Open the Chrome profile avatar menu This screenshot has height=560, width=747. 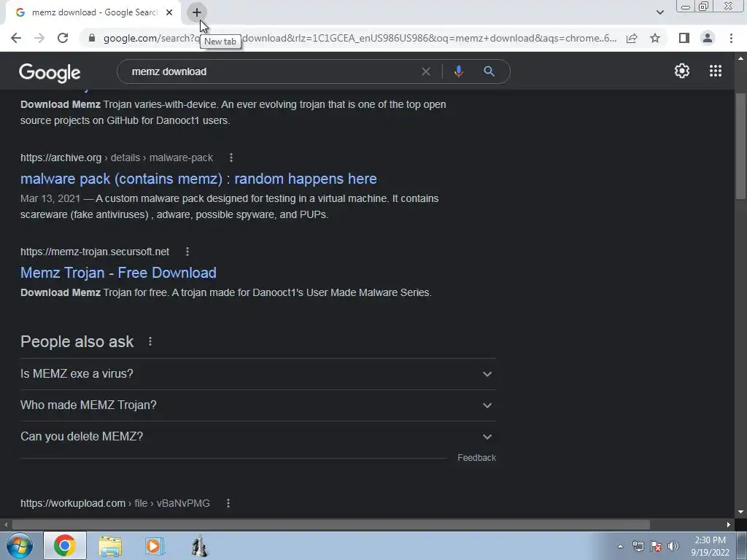pos(708,38)
